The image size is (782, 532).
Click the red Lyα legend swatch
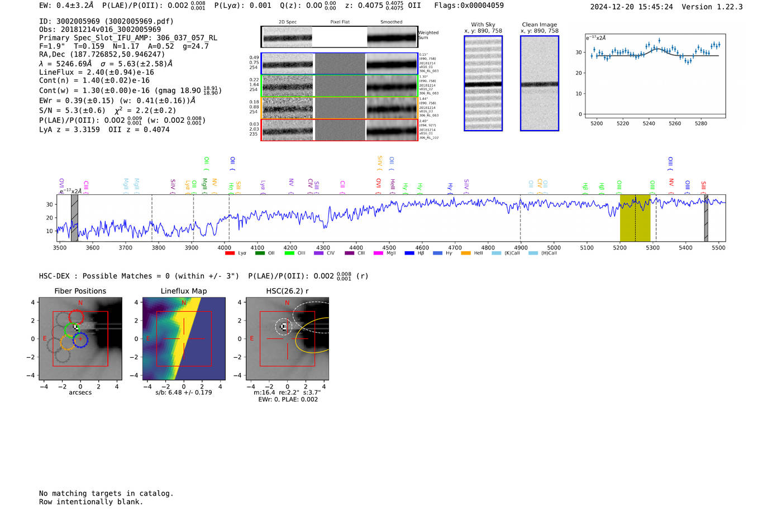(230, 253)
